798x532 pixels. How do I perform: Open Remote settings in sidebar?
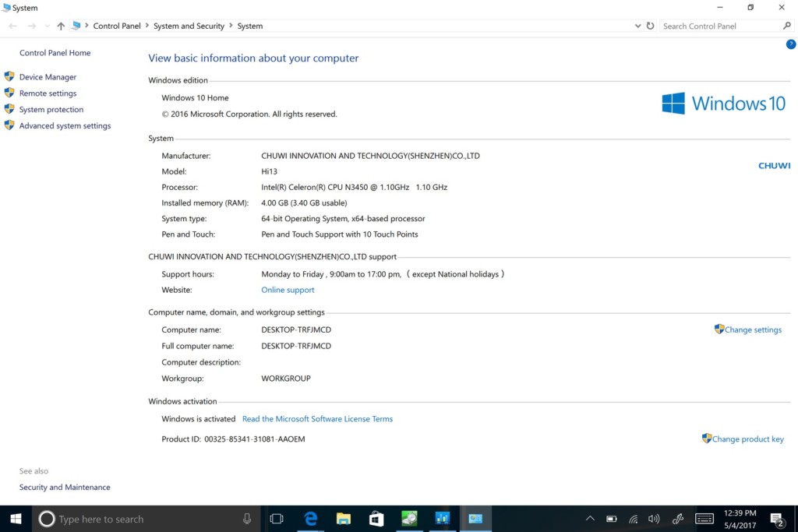click(48, 93)
